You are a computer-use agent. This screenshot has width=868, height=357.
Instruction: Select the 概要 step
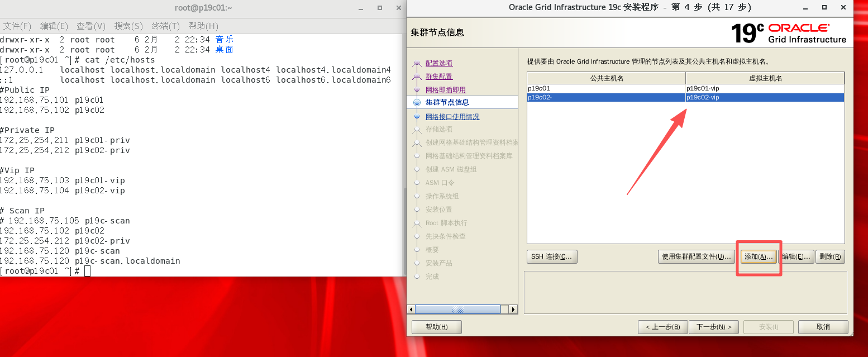coord(432,250)
